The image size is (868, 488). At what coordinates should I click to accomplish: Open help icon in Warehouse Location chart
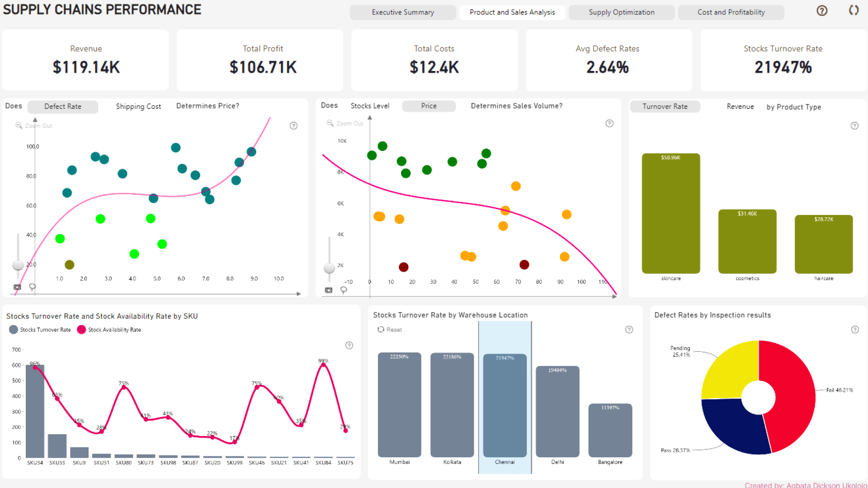(629, 329)
